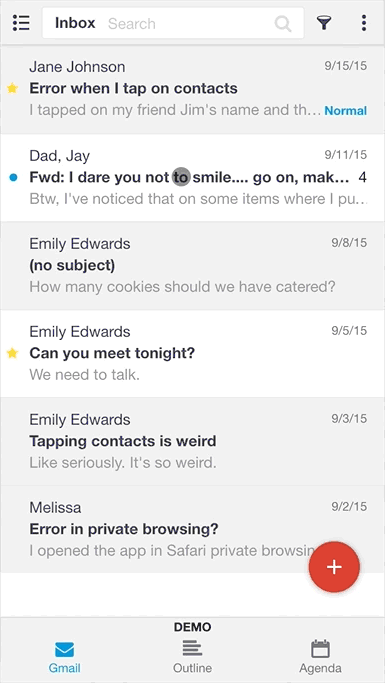Open the list menu icon beside Inbox

21,23
